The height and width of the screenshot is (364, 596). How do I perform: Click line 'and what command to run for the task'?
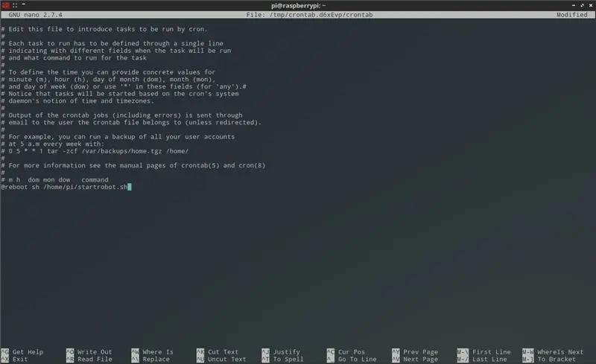(x=74, y=58)
